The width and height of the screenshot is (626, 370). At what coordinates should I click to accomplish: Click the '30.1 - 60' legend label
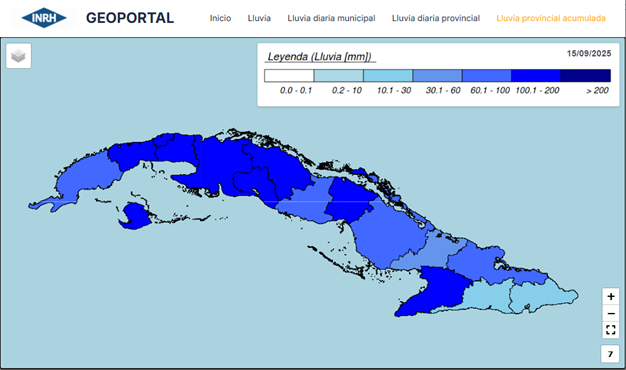(x=443, y=91)
